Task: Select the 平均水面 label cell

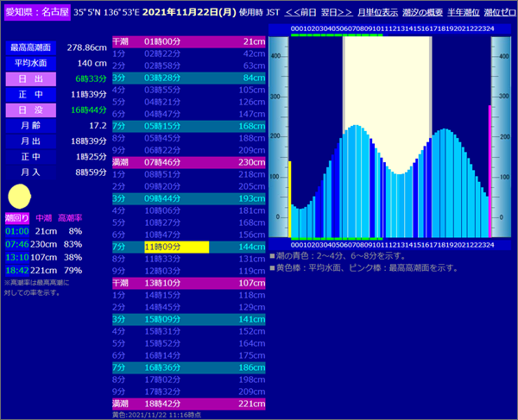Action: [x=31, y=63]
